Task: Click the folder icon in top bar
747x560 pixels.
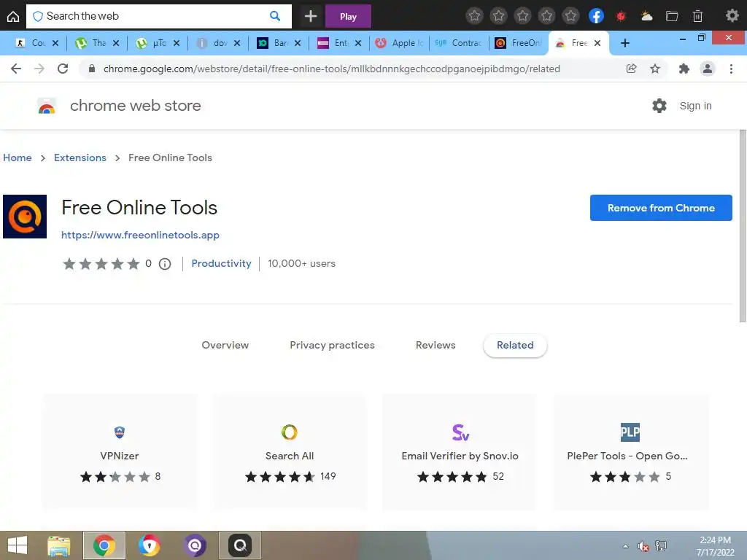Action: pos(672,16)
